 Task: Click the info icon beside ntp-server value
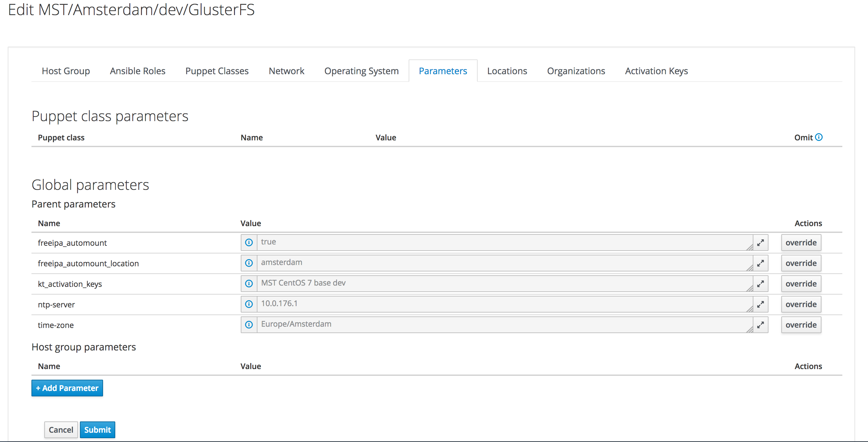pyautogui.click(x=249, y=304)
